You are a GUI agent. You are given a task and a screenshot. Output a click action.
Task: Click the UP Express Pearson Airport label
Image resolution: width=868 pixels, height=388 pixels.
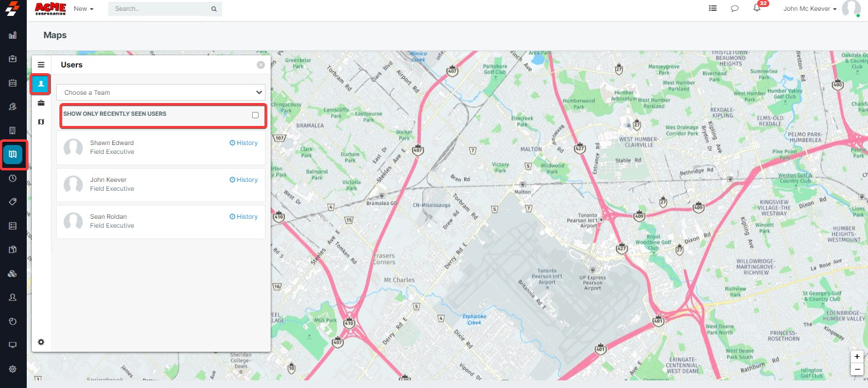[x=592, y=283]
